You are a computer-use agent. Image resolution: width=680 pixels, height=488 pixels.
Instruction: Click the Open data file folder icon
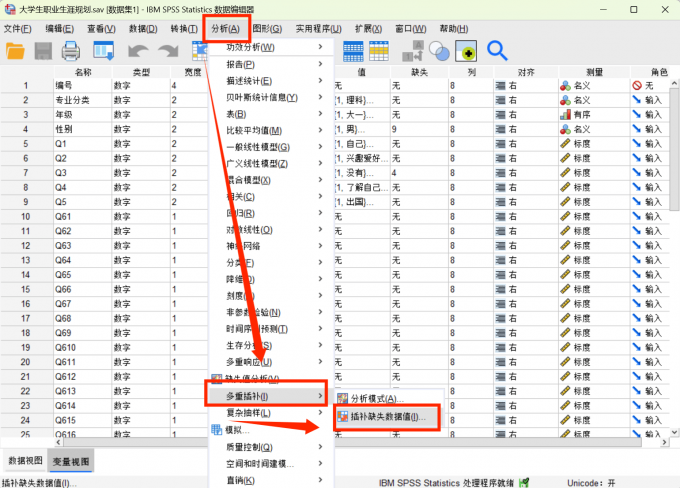click(x=15, y=50)
